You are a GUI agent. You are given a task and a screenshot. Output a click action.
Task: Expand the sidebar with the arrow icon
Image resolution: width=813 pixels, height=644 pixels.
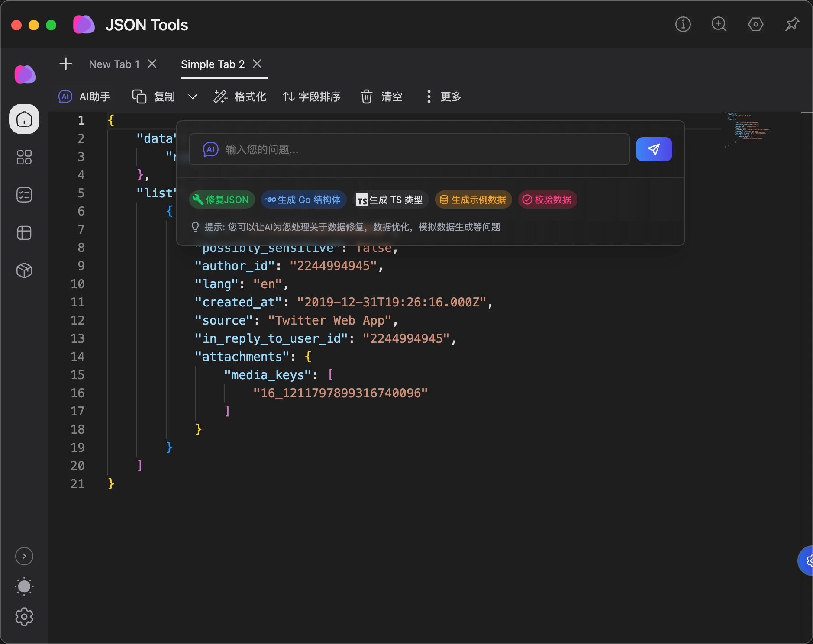tap(24, 556)
